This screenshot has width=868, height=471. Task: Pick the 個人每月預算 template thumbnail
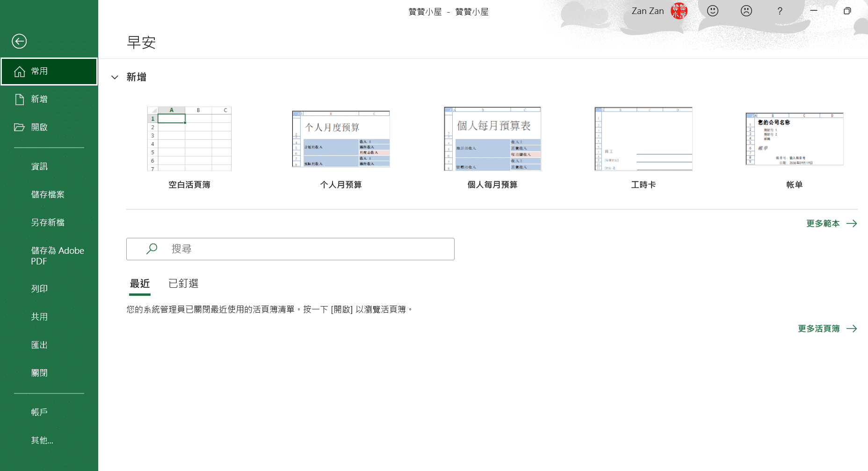point(492,139)
